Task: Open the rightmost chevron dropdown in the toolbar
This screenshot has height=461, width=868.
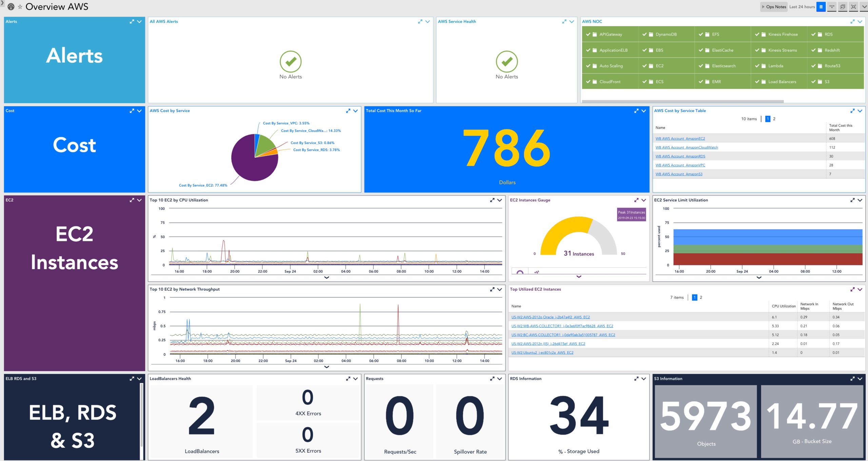Action: tap(864, 7)
